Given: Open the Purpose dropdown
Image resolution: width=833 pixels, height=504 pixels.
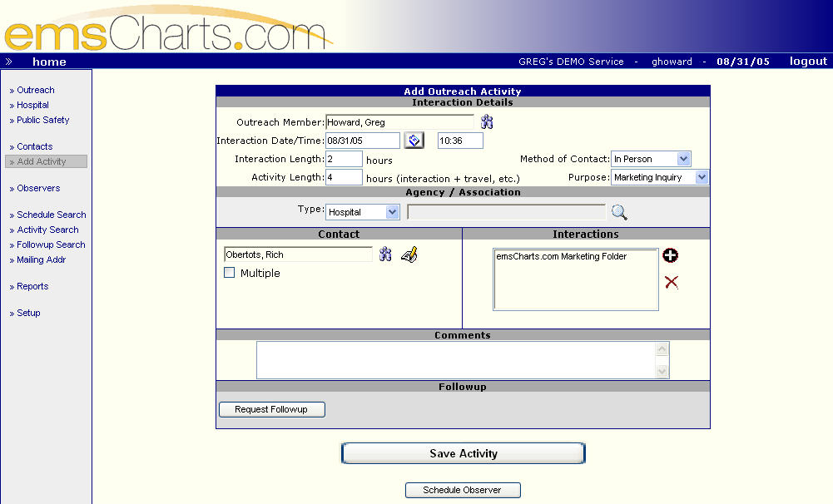Looking at the screenshot, I should click(660, 177).
